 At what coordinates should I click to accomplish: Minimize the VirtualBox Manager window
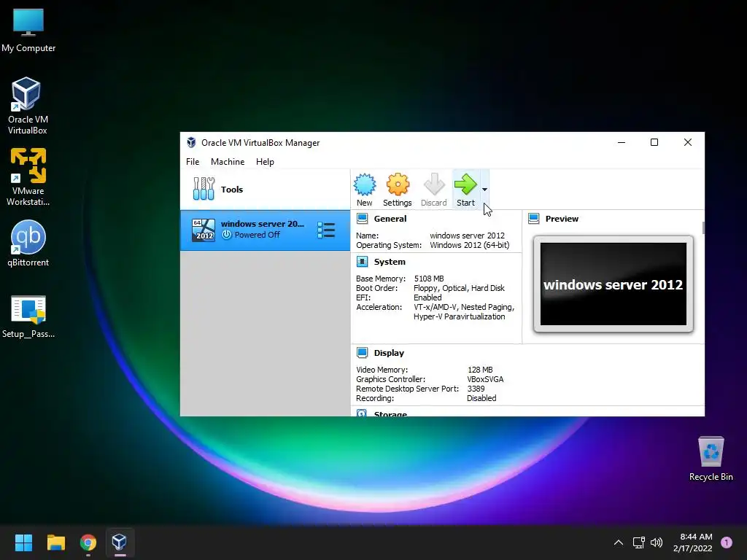coord(622,142)
